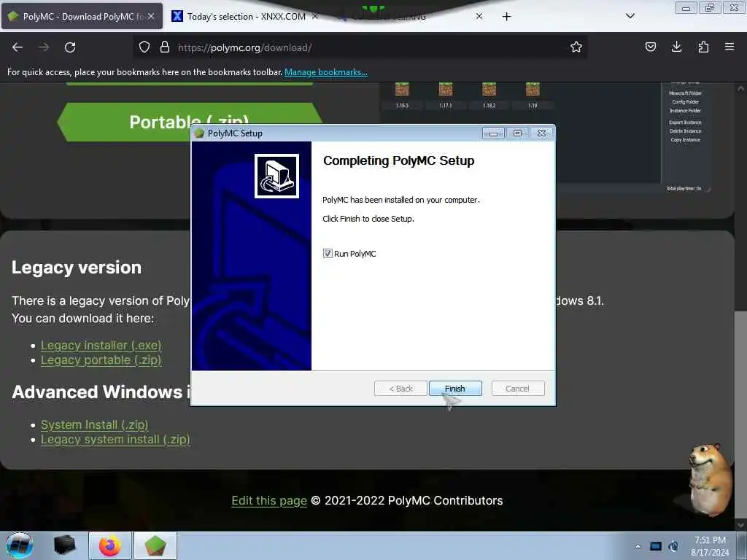Click the tray icon next to the clock
This screenshot has width=747, height=560.
point(673,546)
